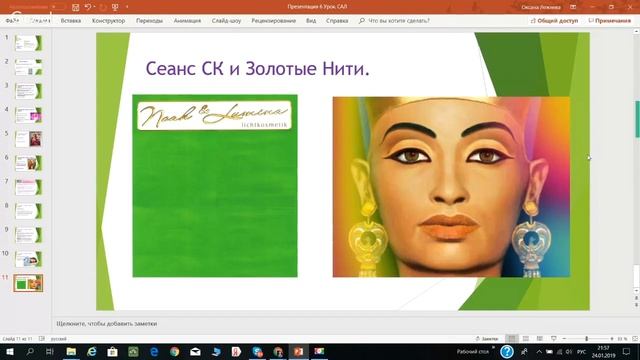640x360 pixels.
Task: Open the Mail app from taskbar
Action: tap(196, 351)
